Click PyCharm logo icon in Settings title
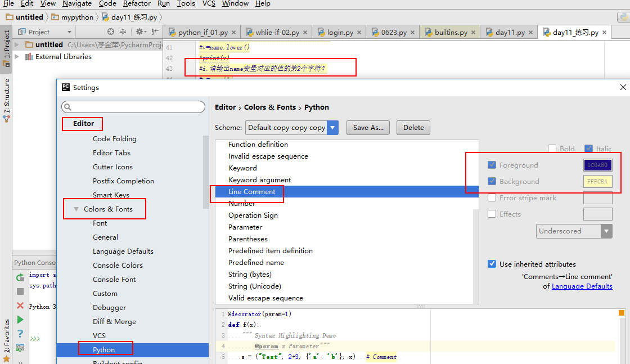 [65, 87]
